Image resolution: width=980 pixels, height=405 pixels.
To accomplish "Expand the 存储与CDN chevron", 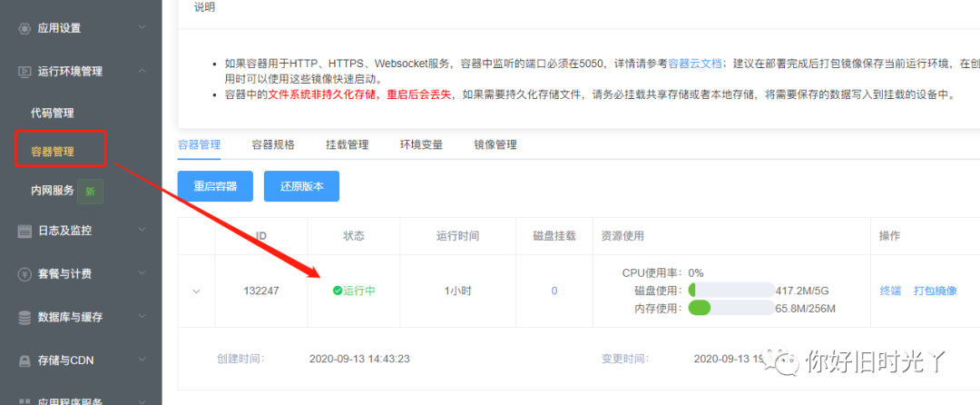I will (142, 360).
